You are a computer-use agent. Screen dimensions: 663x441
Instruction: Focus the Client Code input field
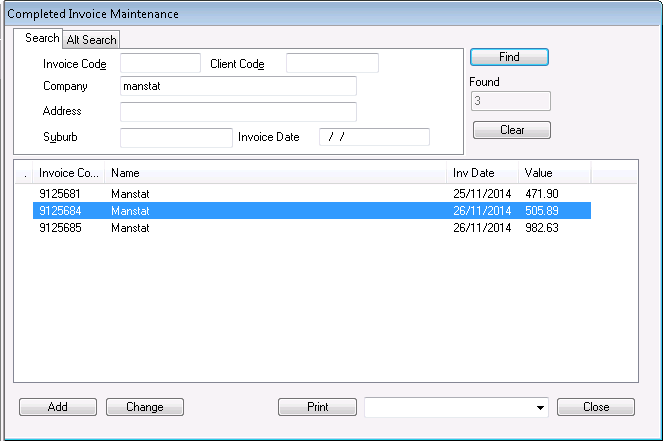[332, 64]
